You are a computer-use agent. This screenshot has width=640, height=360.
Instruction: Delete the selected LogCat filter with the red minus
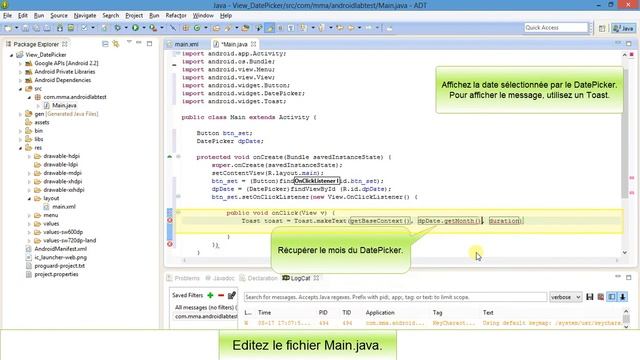[x=221, y=295]
